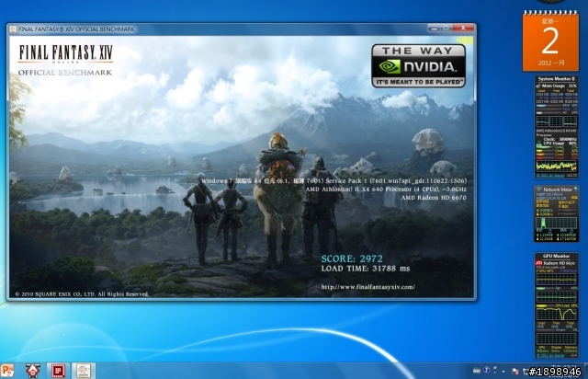The height and width of the screenshot is (379, 588).
Task: Click the benchmark window title bar icon
Action: pyautogui.click(x=13, y=29)
